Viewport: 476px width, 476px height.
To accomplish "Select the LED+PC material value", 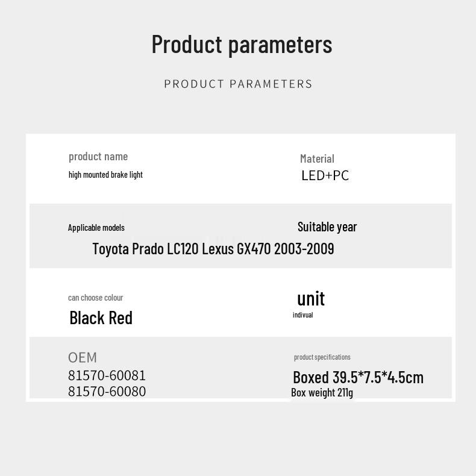I will [x=325, y=175].
